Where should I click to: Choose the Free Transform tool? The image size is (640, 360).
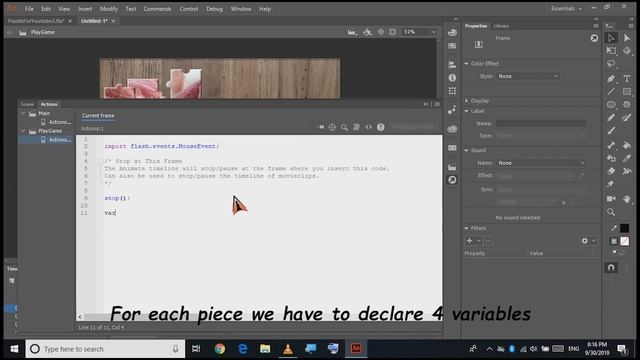tap(611, 51)
